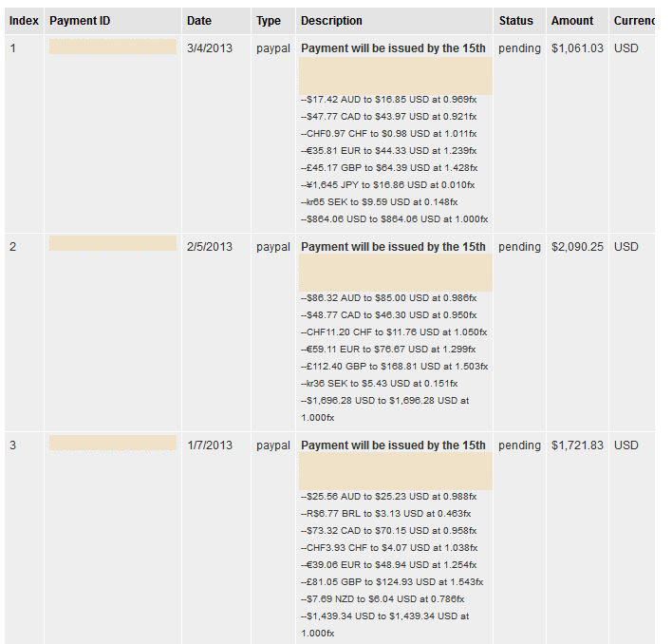The image size is (672, 644).
Task: Select the Type column header
Action: [x=269, y=21]
